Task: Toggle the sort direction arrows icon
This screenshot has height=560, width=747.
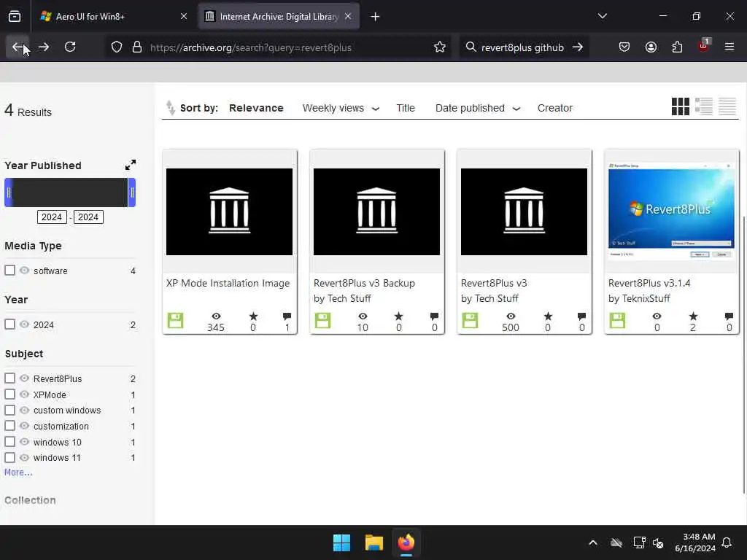Action: point(171,108)
